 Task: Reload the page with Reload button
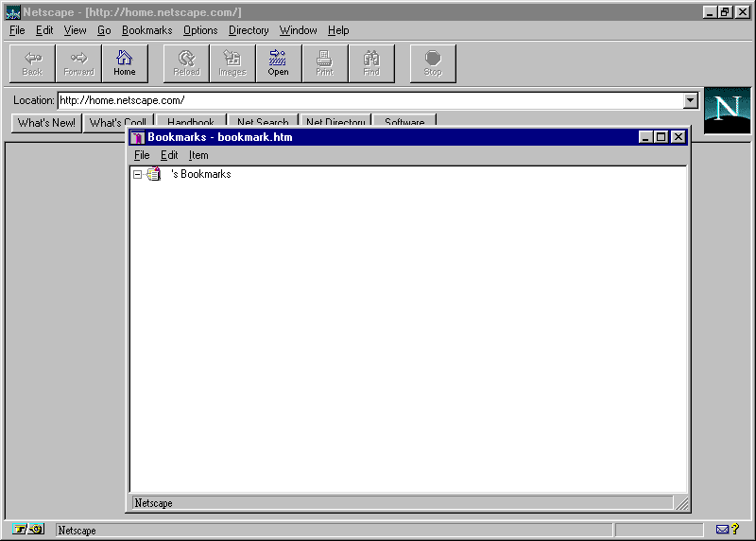pos(186,63)
